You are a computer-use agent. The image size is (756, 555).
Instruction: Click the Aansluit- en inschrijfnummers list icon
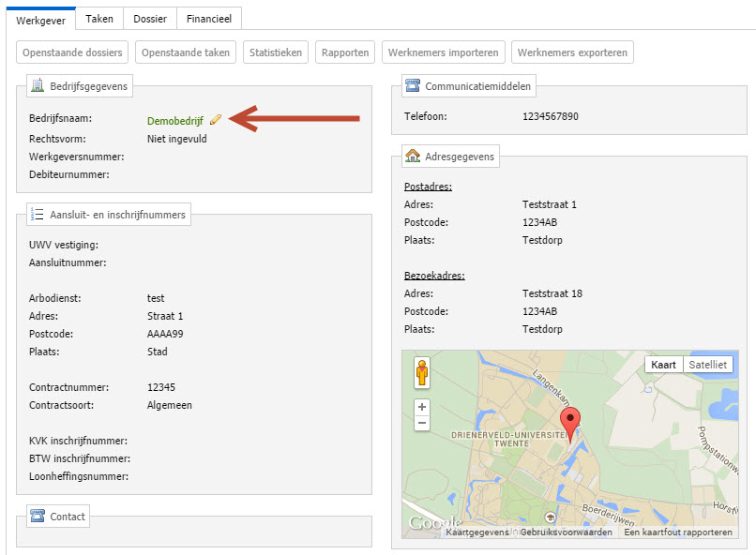click(x=38, y=215)
